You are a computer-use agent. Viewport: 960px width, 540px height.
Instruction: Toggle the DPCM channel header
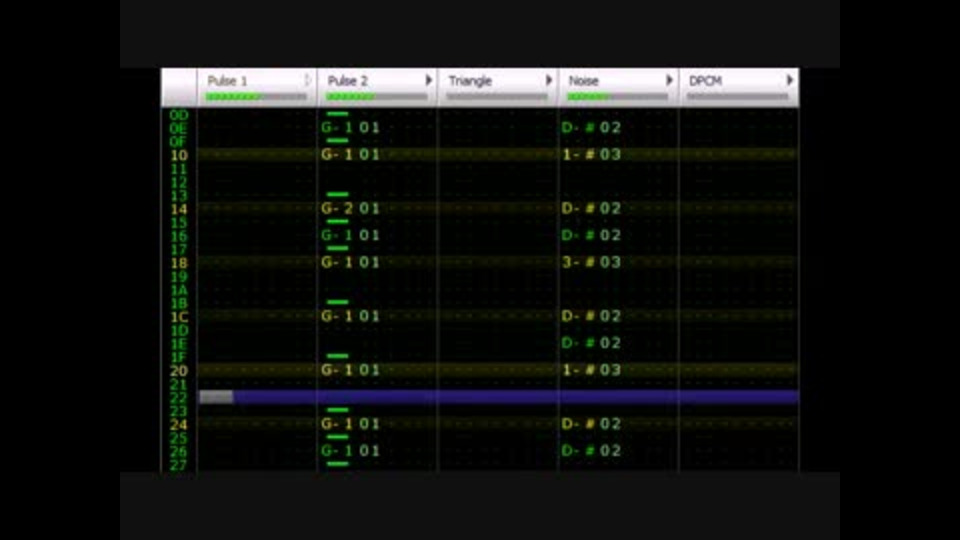(x=739, y=88)
